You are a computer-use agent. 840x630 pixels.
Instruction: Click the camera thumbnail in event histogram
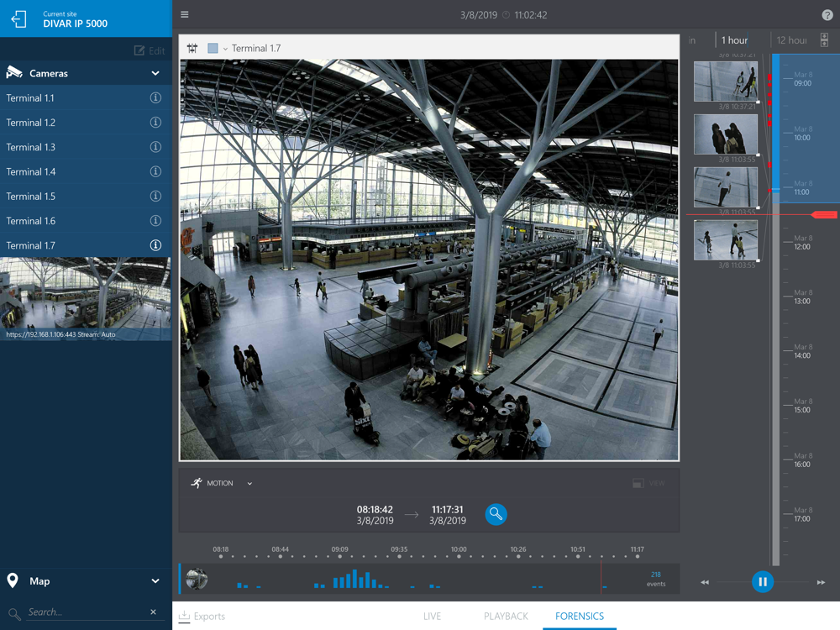coord(197,579)
